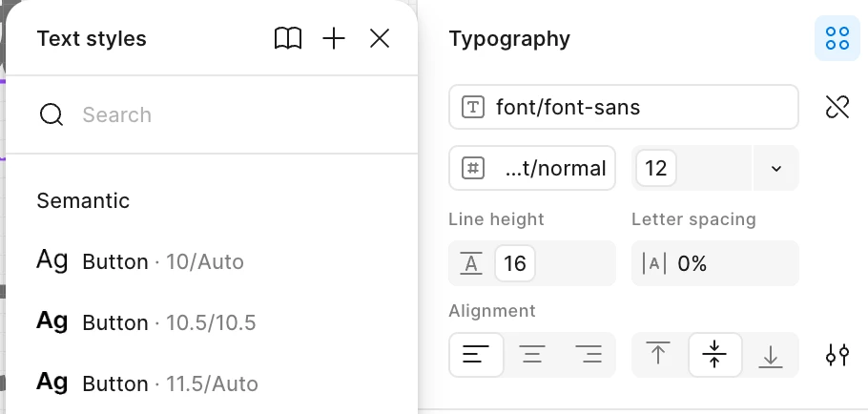Image resolution: width=868 pixels, height=414 pixels.
Task: Click the Letter spacing label
Action: (693, 219)
